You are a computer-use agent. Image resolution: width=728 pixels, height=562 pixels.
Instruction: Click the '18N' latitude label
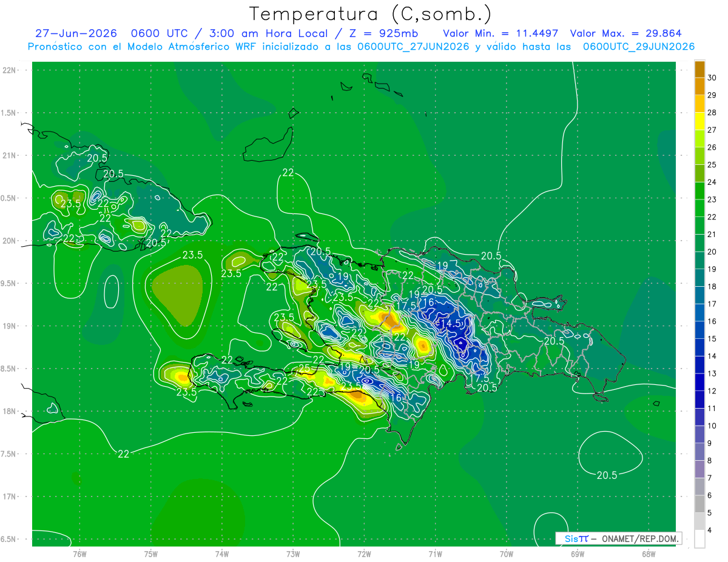pyautogui.click(x=10, y=411)
